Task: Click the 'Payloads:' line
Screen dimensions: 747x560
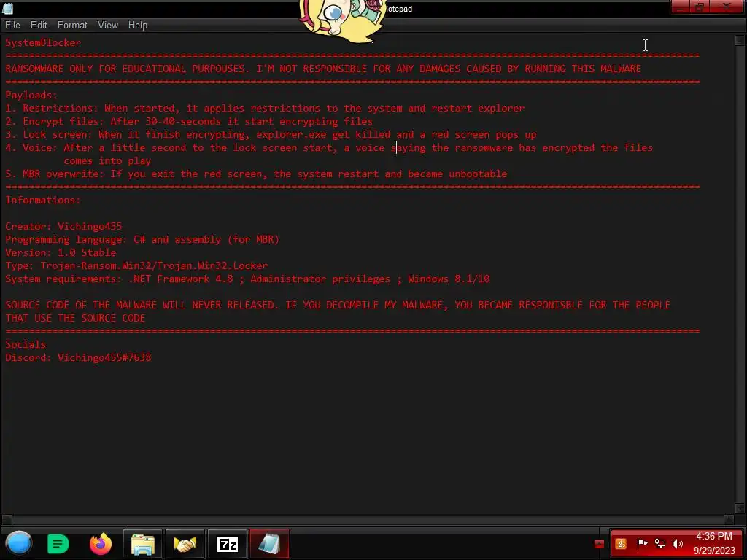Action: pos(31,95)
